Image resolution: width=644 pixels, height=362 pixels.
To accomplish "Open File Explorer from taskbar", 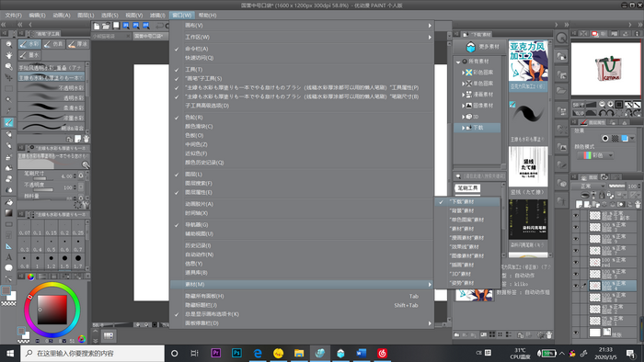I will click(x=299, y=353).
